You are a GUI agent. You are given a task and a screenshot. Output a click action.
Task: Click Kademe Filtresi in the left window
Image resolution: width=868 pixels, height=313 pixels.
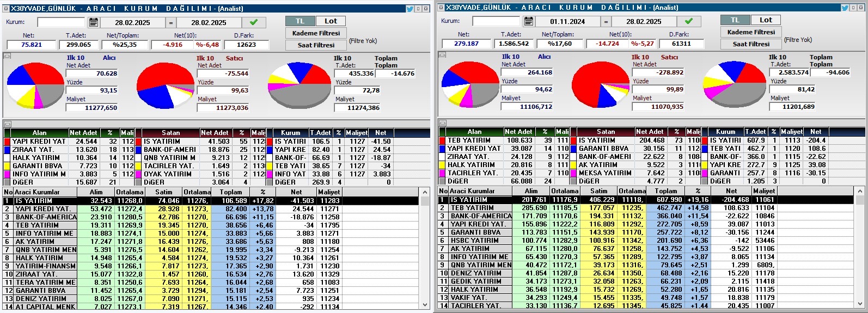(316, 33)
